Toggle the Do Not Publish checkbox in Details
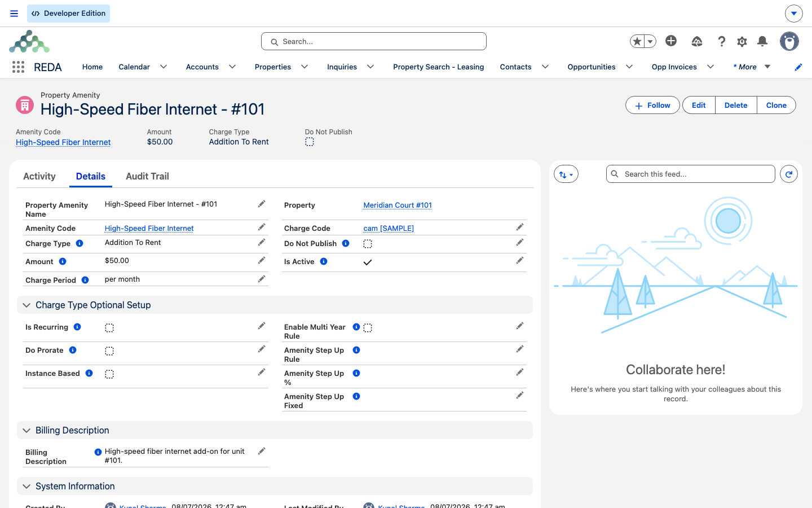Screen dimensions: 812x508 (x=368, y=244)
